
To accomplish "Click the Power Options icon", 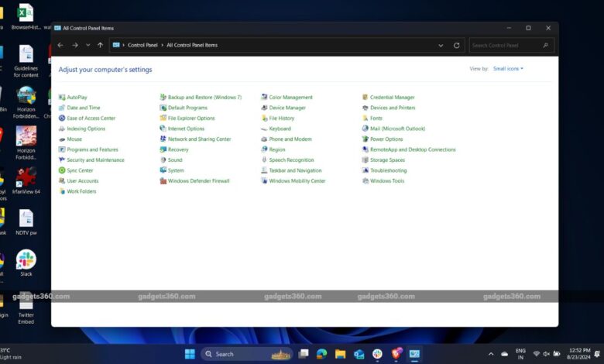I will [365, 139].
